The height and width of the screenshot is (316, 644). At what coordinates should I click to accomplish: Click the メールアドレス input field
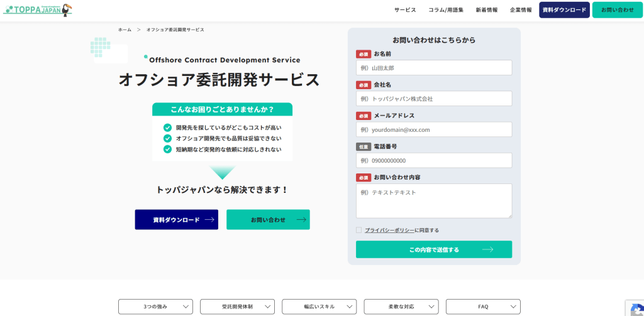434,129
